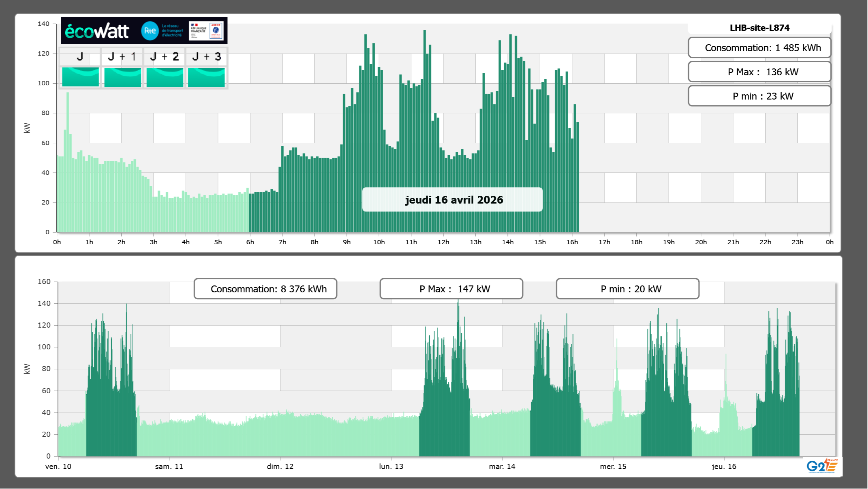
Task: Select the J + 1 label tab
Action: coord(122,57)
